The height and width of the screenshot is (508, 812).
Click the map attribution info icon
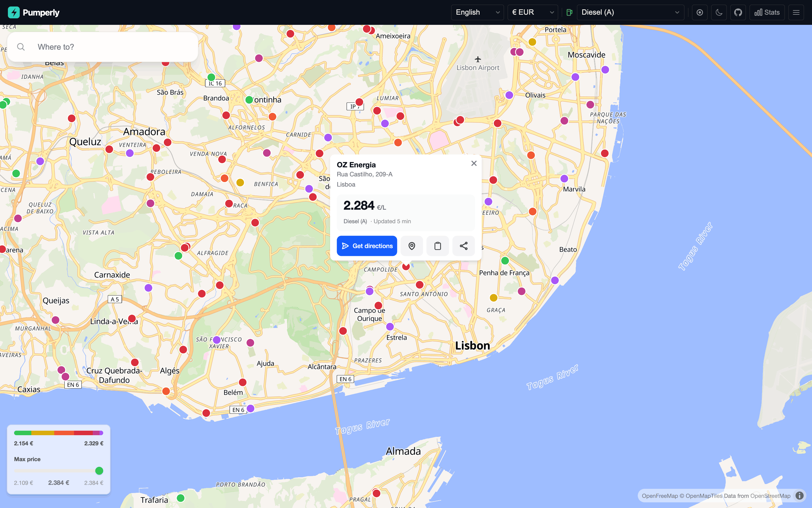[800, 496]
